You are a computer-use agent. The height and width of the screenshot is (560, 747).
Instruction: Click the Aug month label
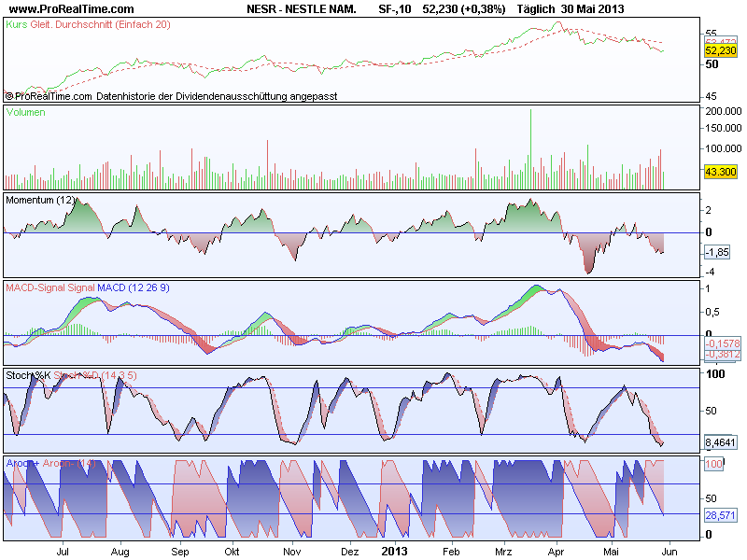tap(120, 552)
